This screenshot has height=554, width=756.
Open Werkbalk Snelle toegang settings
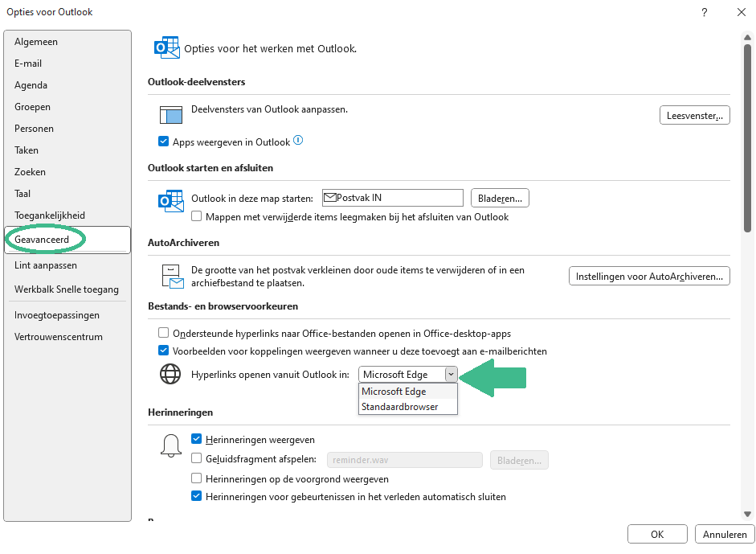click(x=67, y=289)
